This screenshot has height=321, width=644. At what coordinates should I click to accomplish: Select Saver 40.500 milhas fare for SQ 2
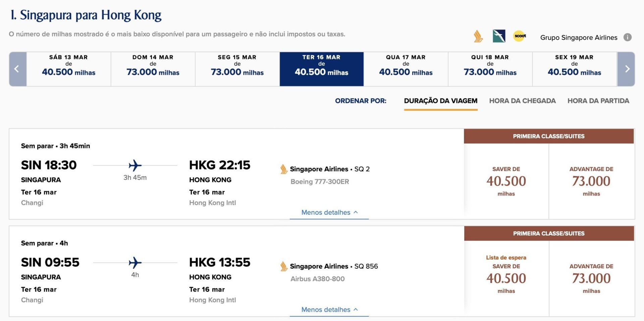506,181
